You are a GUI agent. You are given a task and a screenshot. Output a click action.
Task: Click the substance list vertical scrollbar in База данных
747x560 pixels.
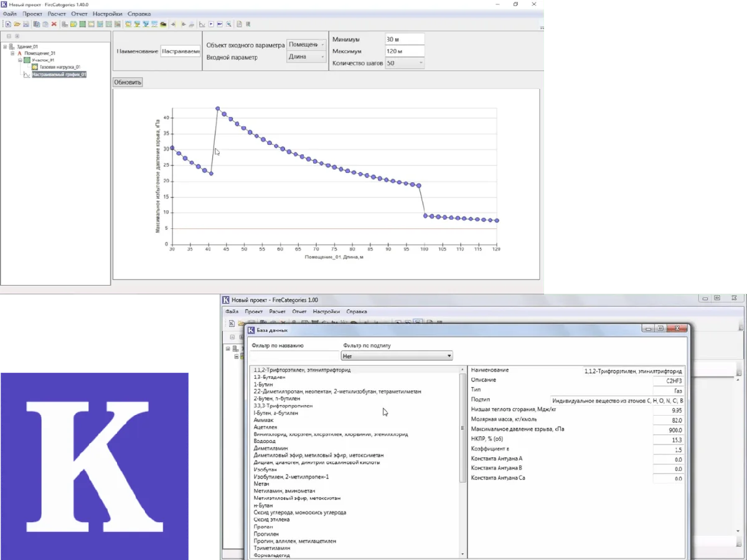click(x=463, y=460)
